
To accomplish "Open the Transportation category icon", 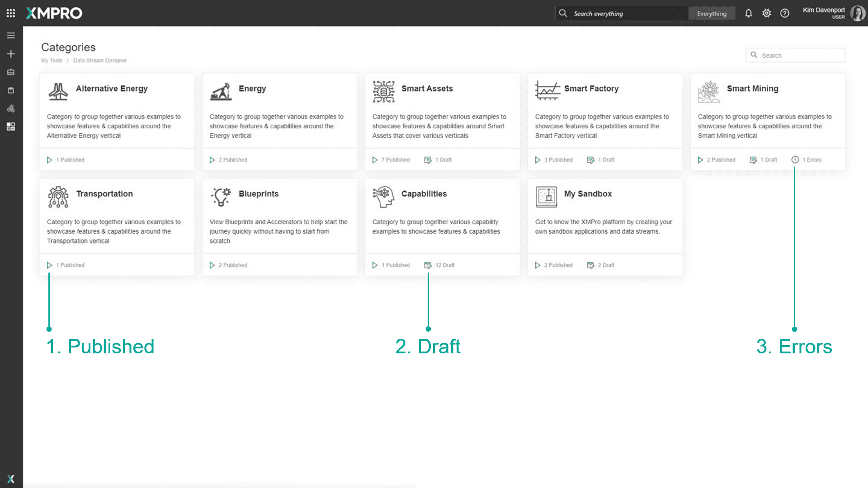I will [57, 196].
